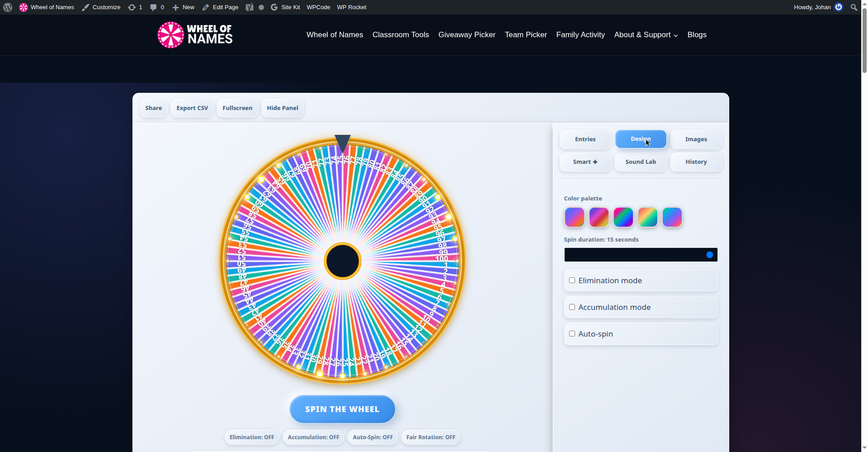Enable the Elimination mode checkbox
The image size is (868, 452).
click(572, 281)
